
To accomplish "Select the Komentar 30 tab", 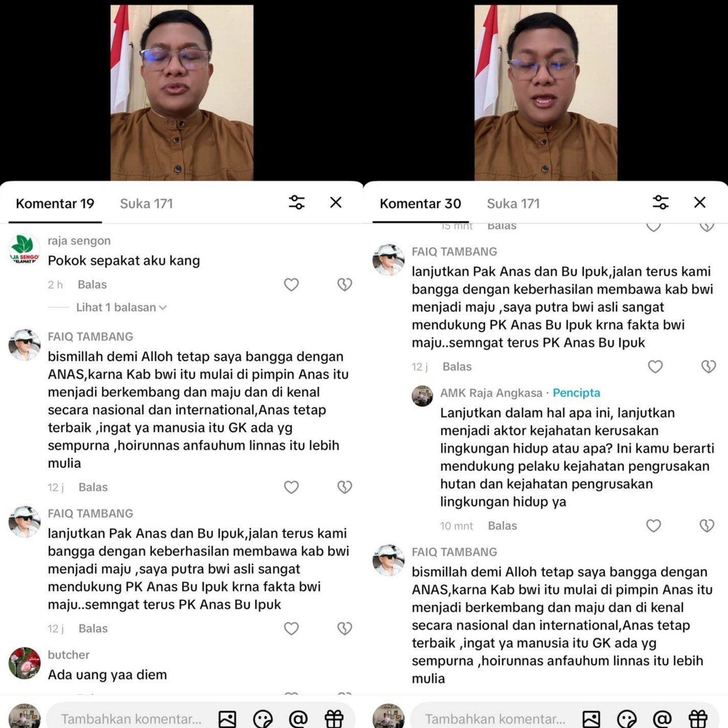I will coord(421,204).
